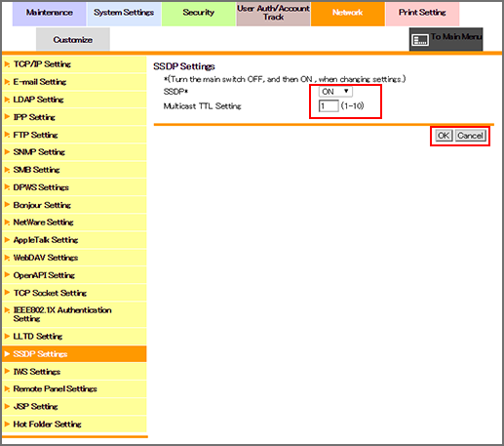The image size is (504, 446).
Task: Select the Print Setting tab
Action: (x=422, y=14)
